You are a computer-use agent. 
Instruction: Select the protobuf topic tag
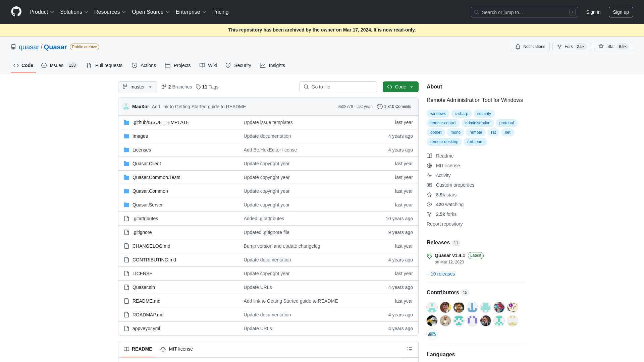pyautogui.click(x=506, y=123)
